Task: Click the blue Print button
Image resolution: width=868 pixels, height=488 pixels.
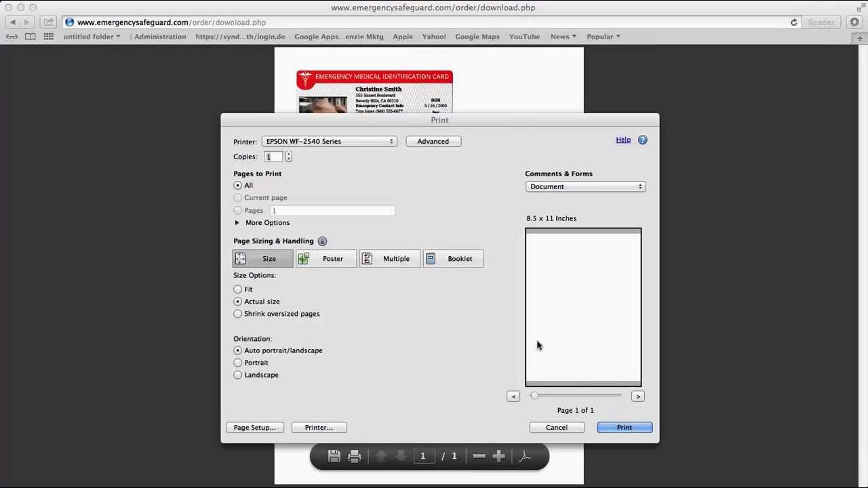Action: pos(625,428)
